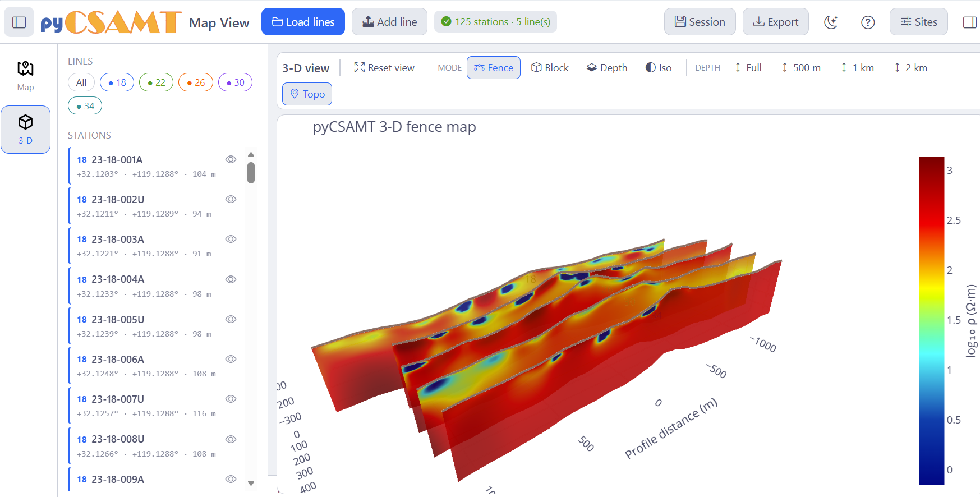The image size is (980, 497).
Task: Filter stations by line 30
Action: coord(235,82)
